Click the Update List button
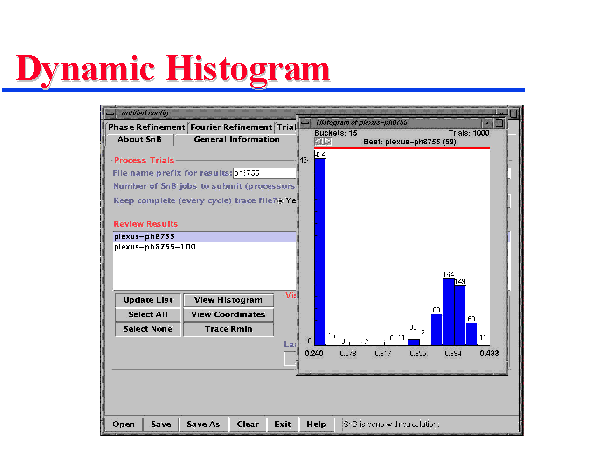 tap(149, 300)
